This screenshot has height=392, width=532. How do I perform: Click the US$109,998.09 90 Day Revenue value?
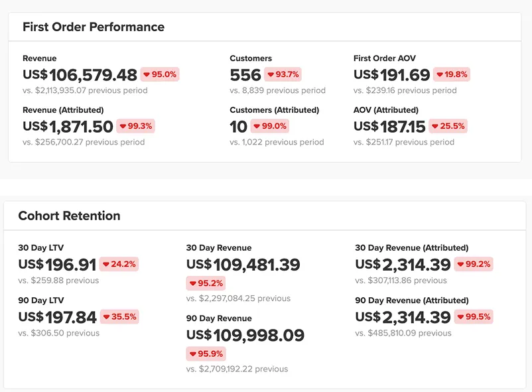[x=245, y=335]
